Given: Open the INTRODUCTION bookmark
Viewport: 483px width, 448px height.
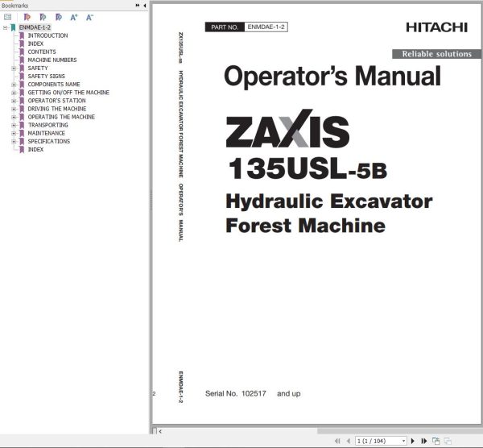Looking at the screenshot, I should pyautogui.click(x=47, y=35).
